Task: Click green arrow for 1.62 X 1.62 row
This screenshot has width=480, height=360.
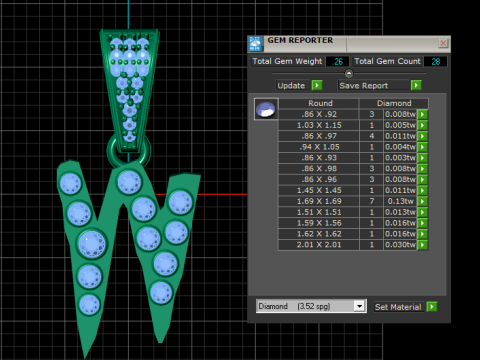Action: coord(422,234)
